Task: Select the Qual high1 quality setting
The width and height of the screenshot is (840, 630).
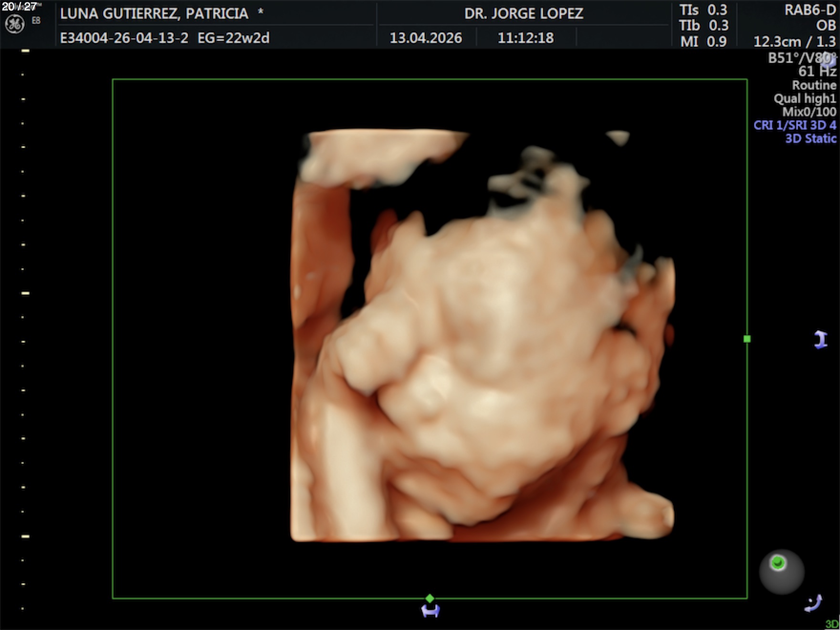Action: 805,99
